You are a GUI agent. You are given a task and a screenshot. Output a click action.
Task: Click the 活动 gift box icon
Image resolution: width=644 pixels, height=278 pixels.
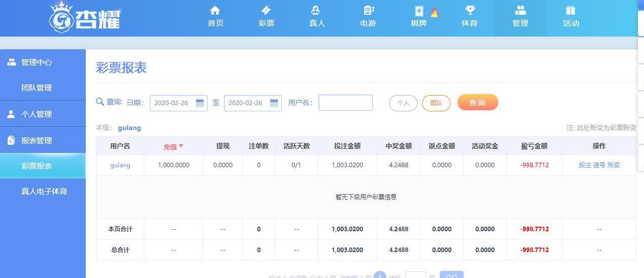click(x=570, y=10)
